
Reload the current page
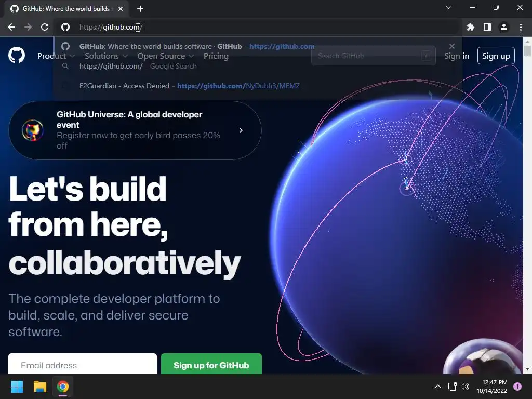(45, 27)
